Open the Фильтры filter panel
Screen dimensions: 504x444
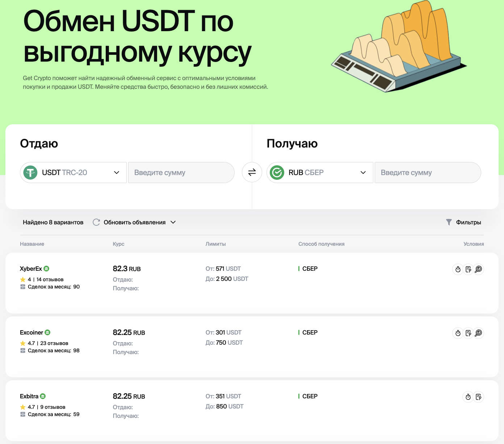(464, 222)
